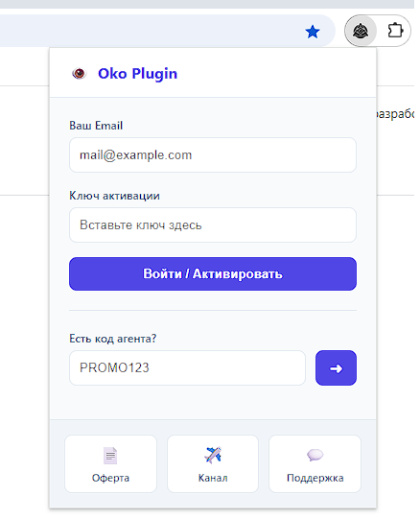Image resolution: width=420 pixels, height=519 pixels.
Task: Click the Поддержка speech bubble icon
Action: pyautogui.click(x=315, y=455)
